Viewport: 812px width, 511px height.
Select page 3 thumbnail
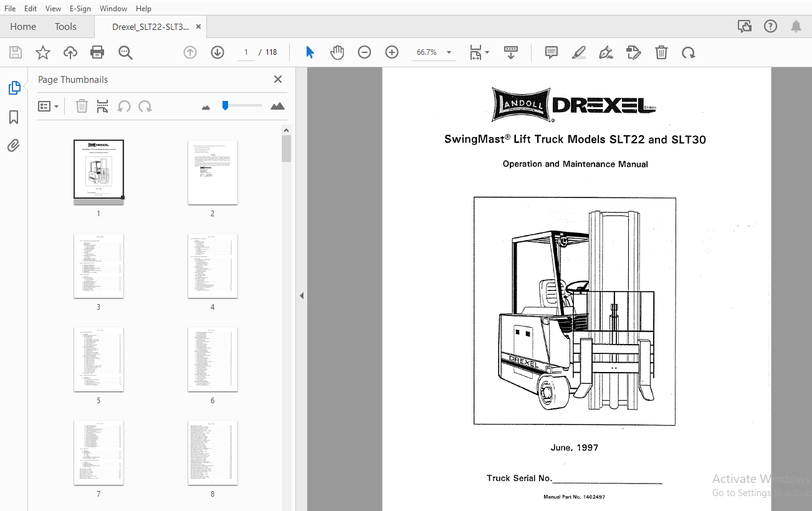98,265
